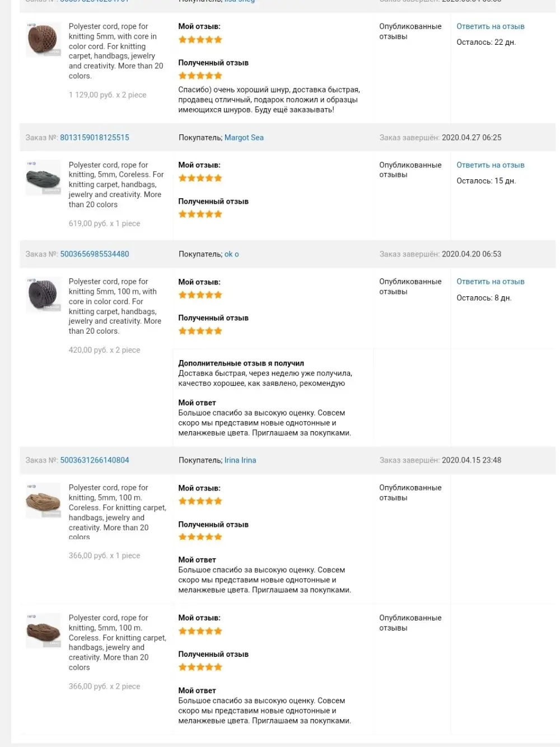Reply to review with 8 days left

pos(491,282)
